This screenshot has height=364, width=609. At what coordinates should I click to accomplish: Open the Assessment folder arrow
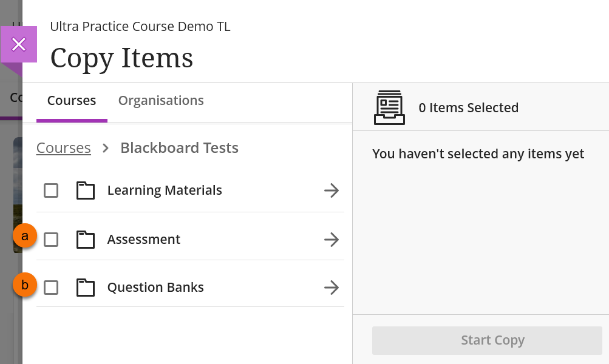pos(331,240)
